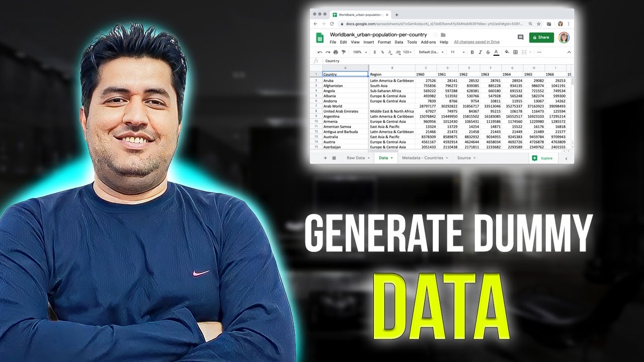This screenshot has width=644, height=362.
Task: Open the File menu
Action: click(x=333, y=42)
